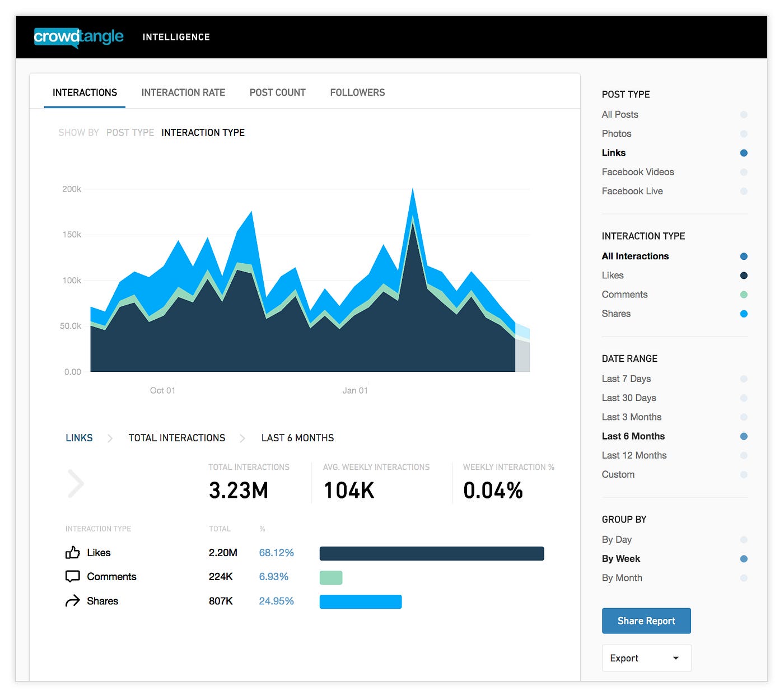Select the All Interactions radio dot

coord(744,256)
